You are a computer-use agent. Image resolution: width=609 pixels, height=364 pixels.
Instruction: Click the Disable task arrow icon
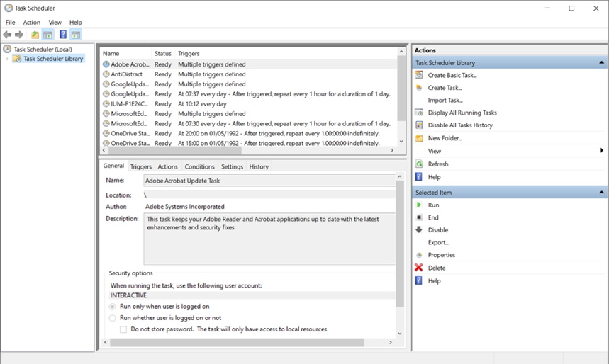click(x=419, y=229)
